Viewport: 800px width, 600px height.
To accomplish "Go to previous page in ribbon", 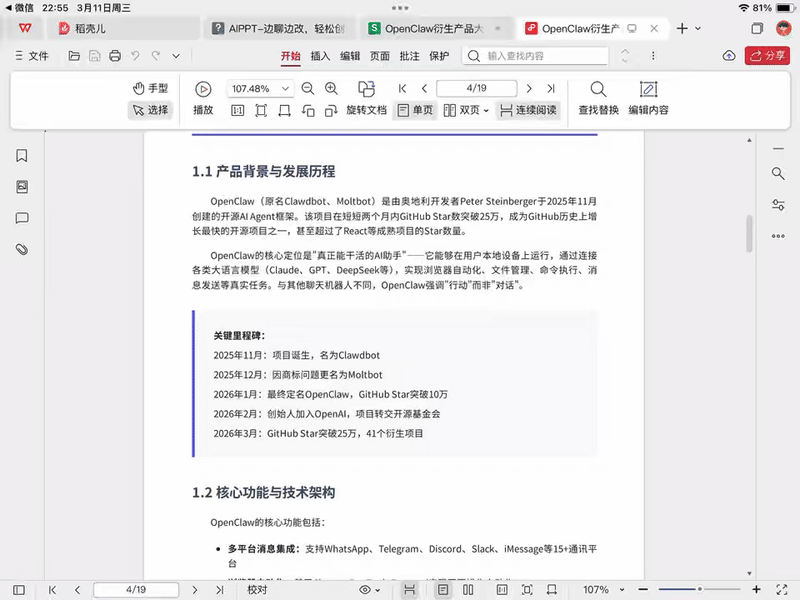I will (x=424, y=89).
